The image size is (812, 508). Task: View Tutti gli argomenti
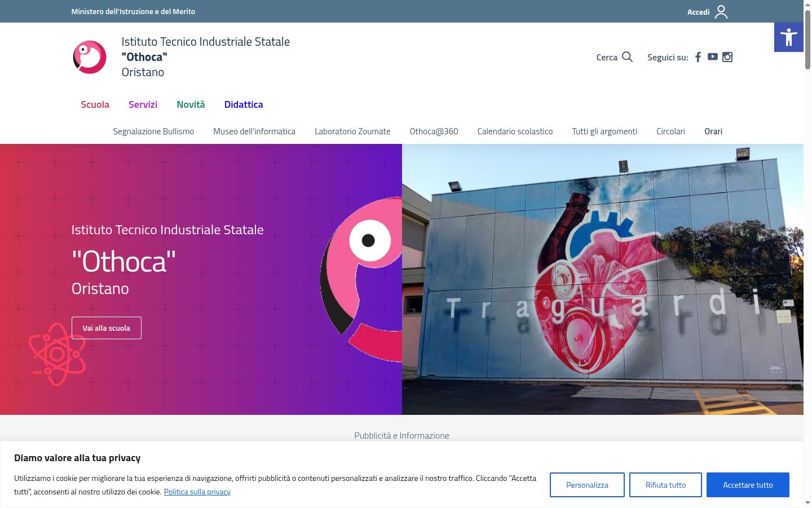[604, 132]
